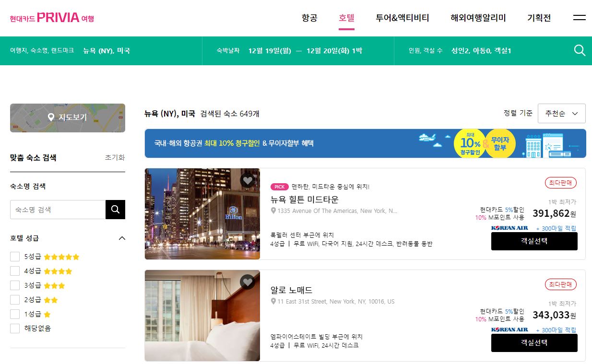Click the search magnifier in green bar
592x364 pixels.
coord(580,50)
